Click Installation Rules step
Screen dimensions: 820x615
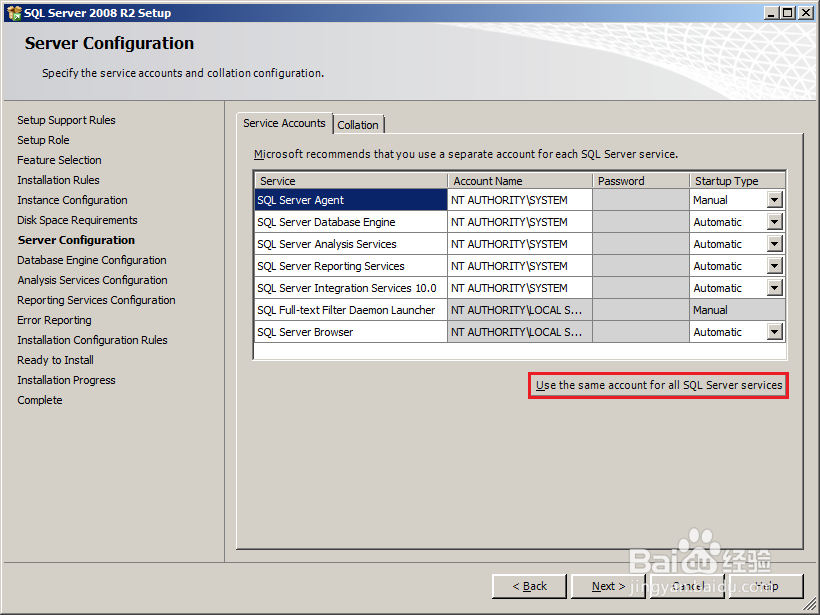[x=58, y=180]
